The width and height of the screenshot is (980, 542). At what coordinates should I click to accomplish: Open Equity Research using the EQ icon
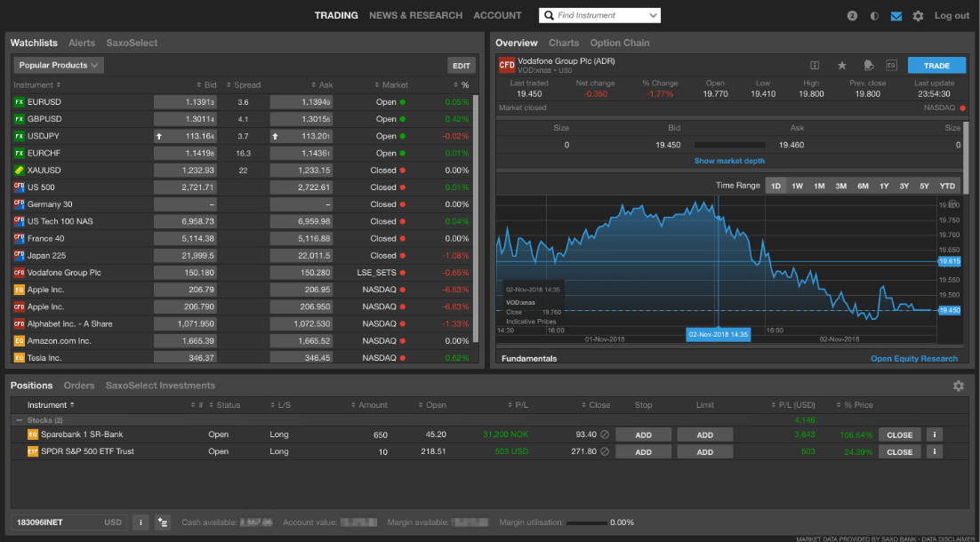tap(893, 65)
